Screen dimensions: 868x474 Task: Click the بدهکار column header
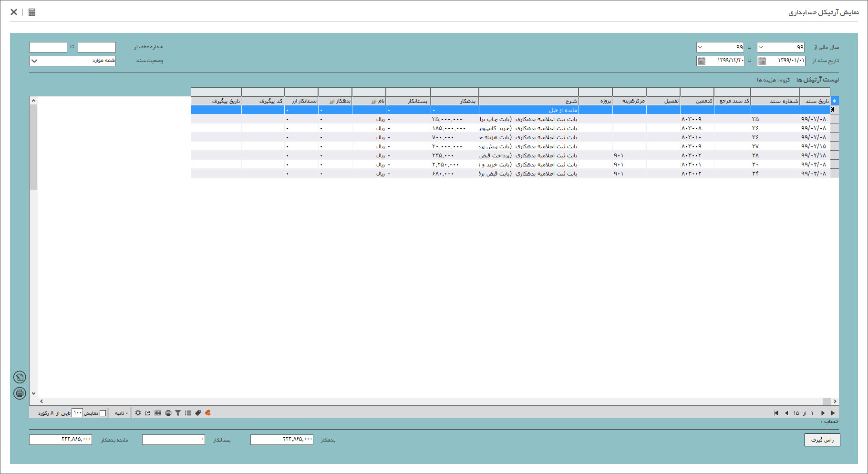tap(455, 101)
